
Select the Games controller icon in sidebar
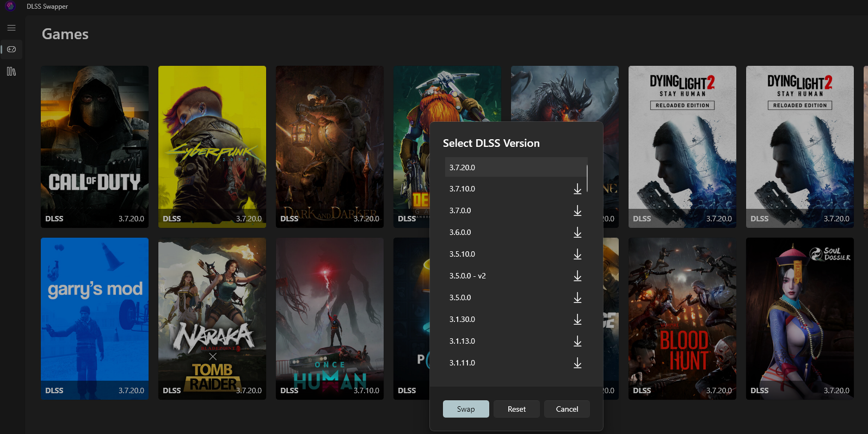click(11, 49)
